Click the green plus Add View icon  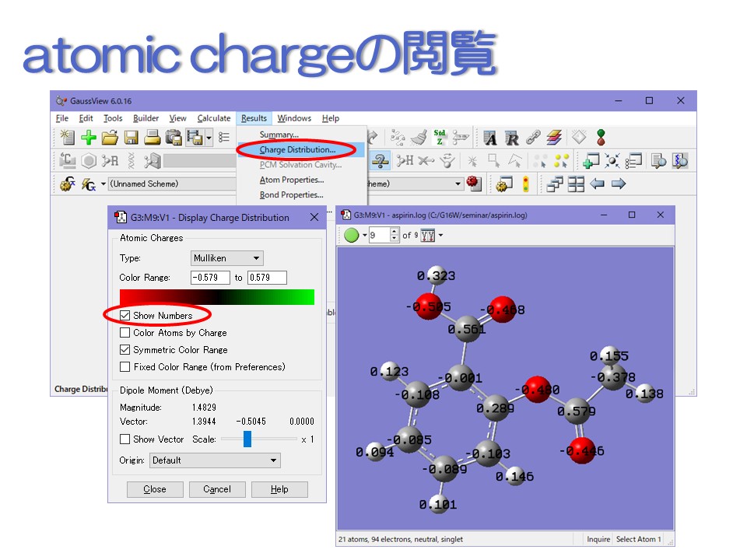tap(89, 138)
